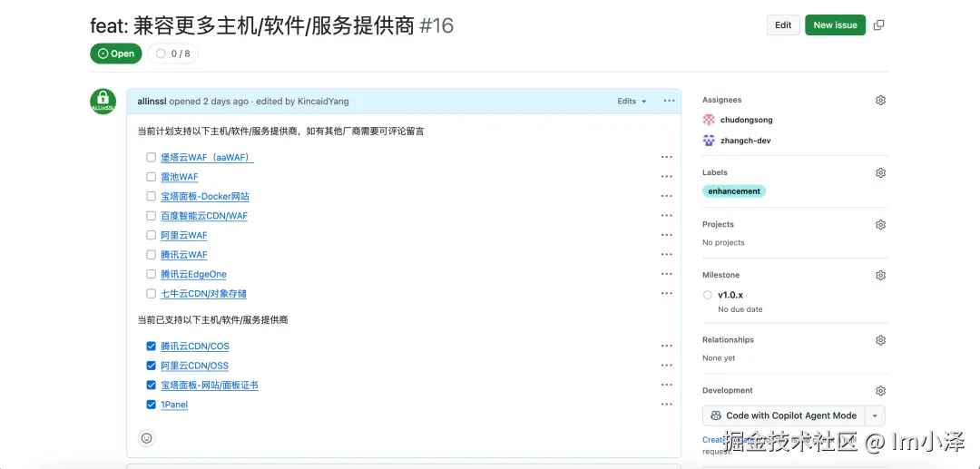This screenshot has height=469, width=980.
Task: Open options menu for 阿里云CDN/OSS row
Action: coord(667,366)
